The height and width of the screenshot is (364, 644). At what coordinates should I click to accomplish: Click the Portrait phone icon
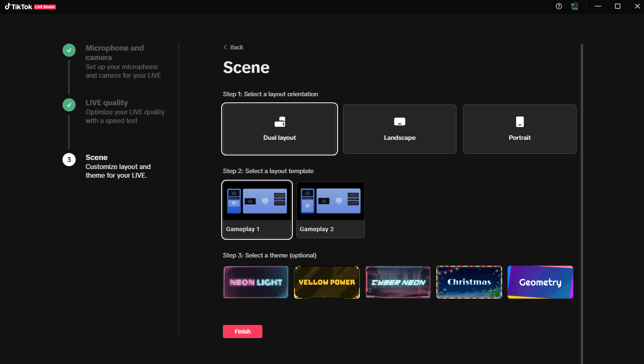[x=520, y=122]
